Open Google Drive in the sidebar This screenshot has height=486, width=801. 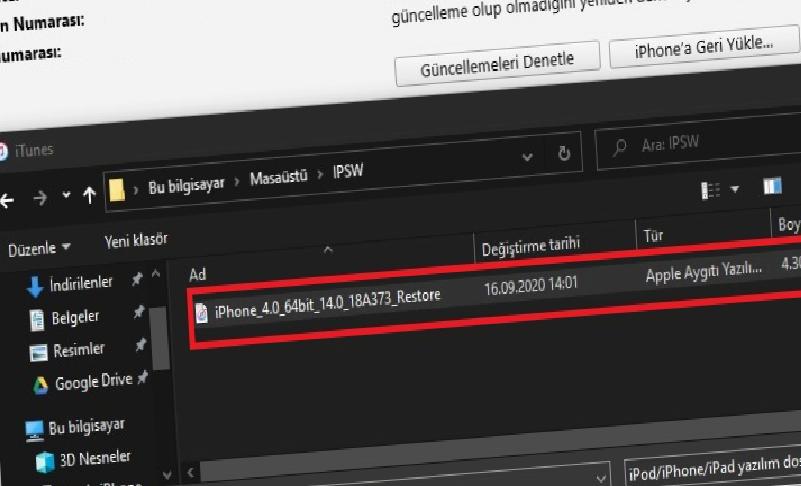(93, 382)
